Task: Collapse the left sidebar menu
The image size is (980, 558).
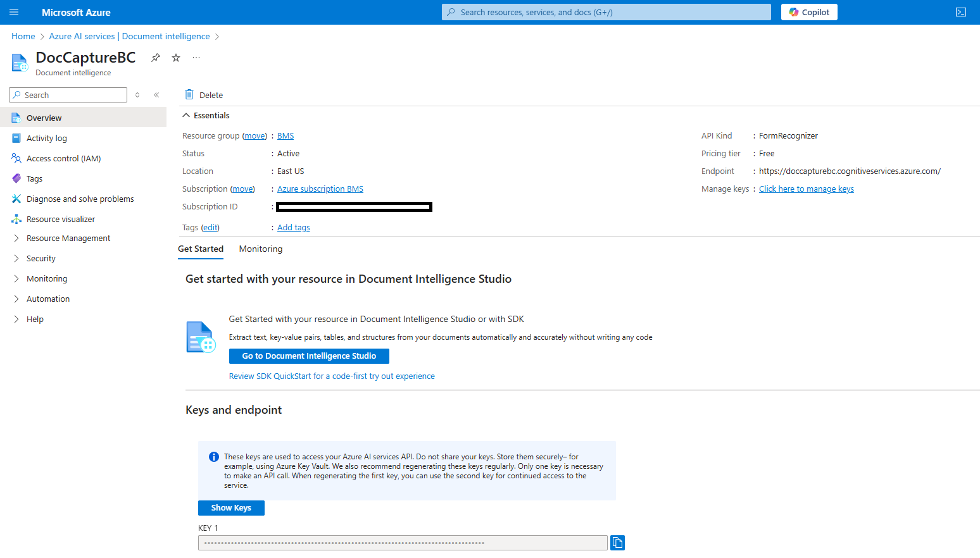Action: click(156, 95)
